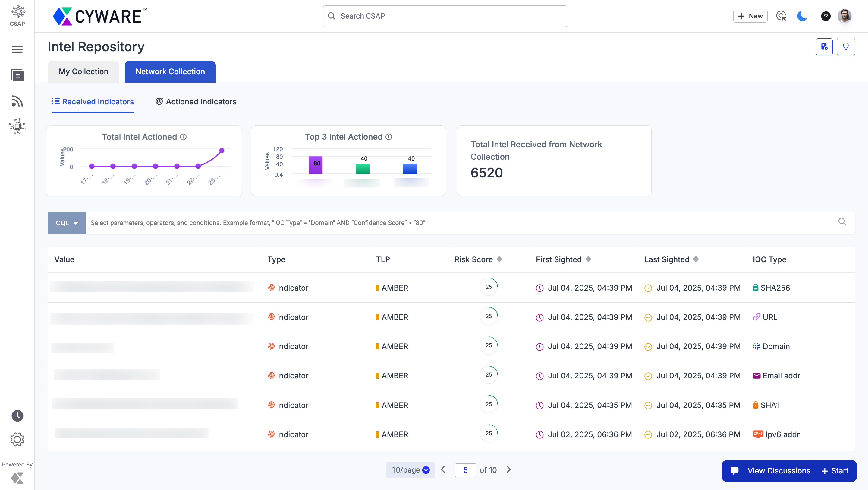The height and width of the screenshot is (490, 868).
Task: Click the help question mark icon
Action: 826,16
